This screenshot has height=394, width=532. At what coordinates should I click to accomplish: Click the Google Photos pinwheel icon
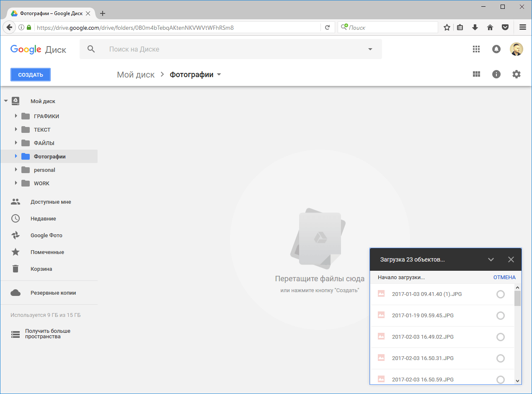point(15,236)
